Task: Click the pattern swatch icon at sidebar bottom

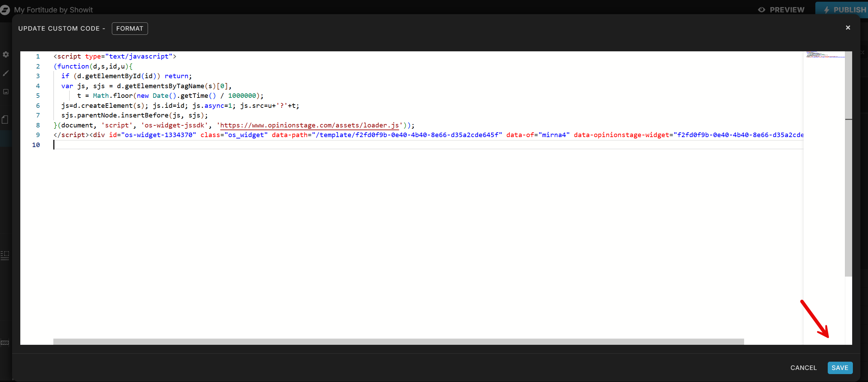Action: [x=5, y=343]
